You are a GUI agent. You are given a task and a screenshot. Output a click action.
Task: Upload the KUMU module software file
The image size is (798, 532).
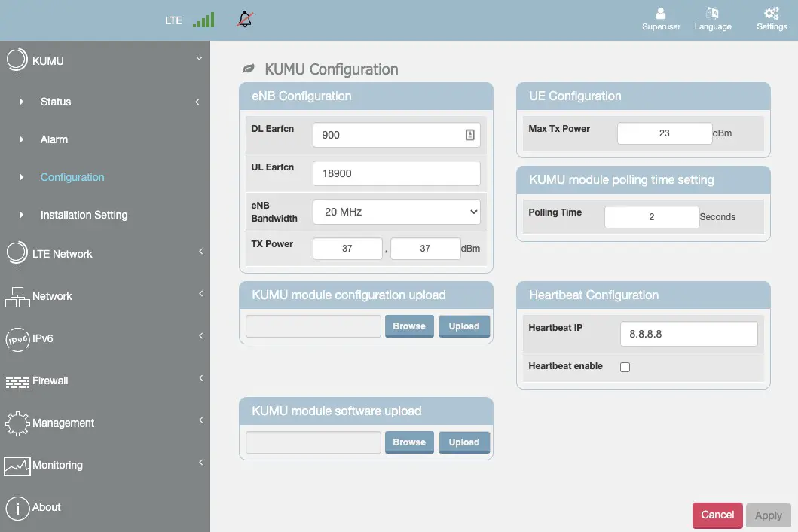coord(464,442)
